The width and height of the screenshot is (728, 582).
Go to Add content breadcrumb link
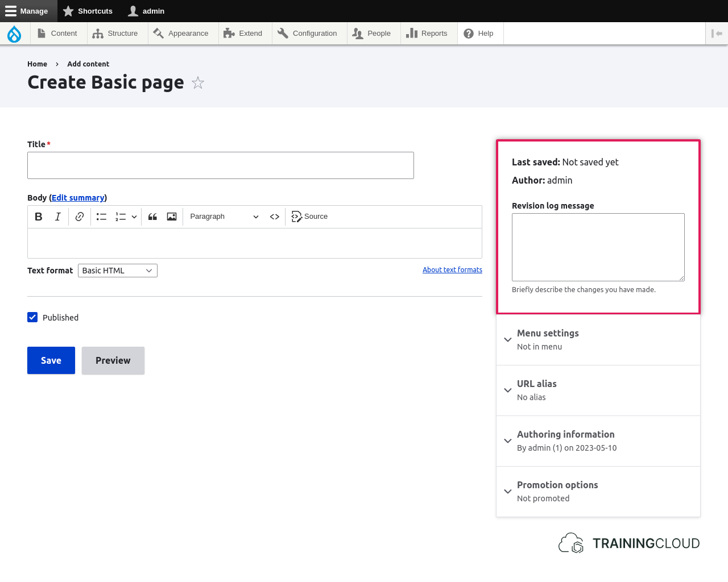pyautogui.click(x=88, y=64)
